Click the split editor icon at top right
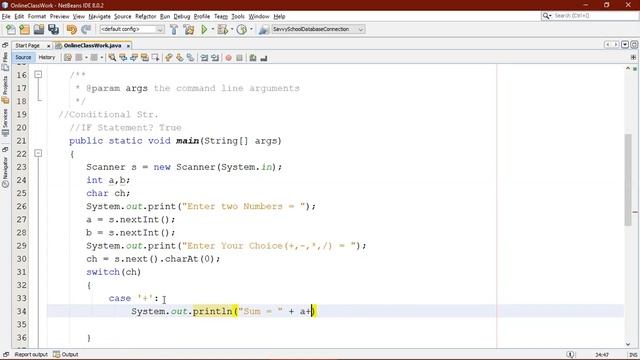The height and width of the screenshot is (360, 640). click(633, 58)
